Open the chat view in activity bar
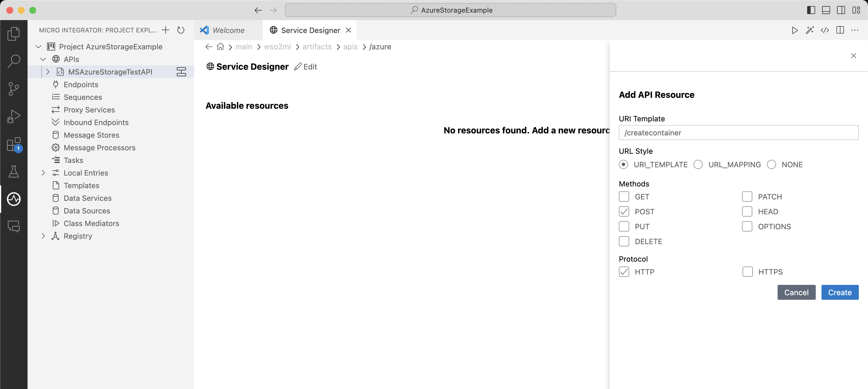 point(13,226)
